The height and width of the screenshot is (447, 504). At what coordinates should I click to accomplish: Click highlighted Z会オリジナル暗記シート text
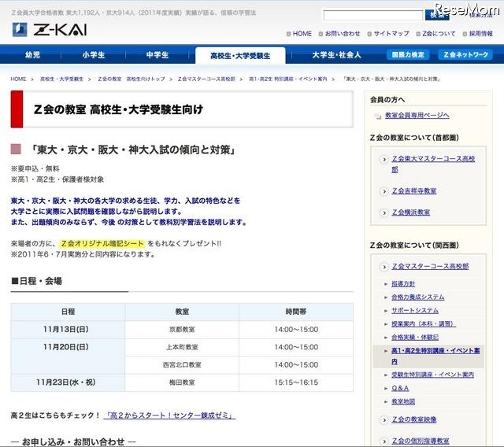pyautogui.click(x=102, y=243)
